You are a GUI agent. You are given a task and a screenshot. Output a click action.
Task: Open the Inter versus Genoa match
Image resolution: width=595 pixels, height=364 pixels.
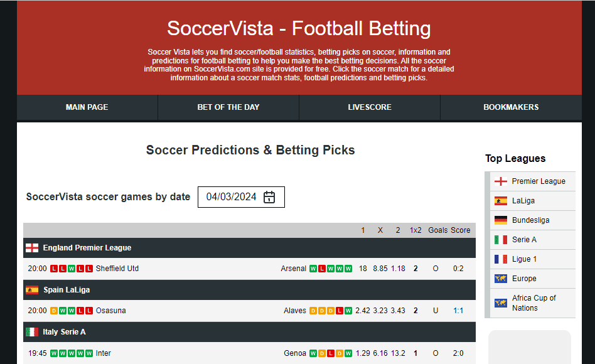[103, 353]
